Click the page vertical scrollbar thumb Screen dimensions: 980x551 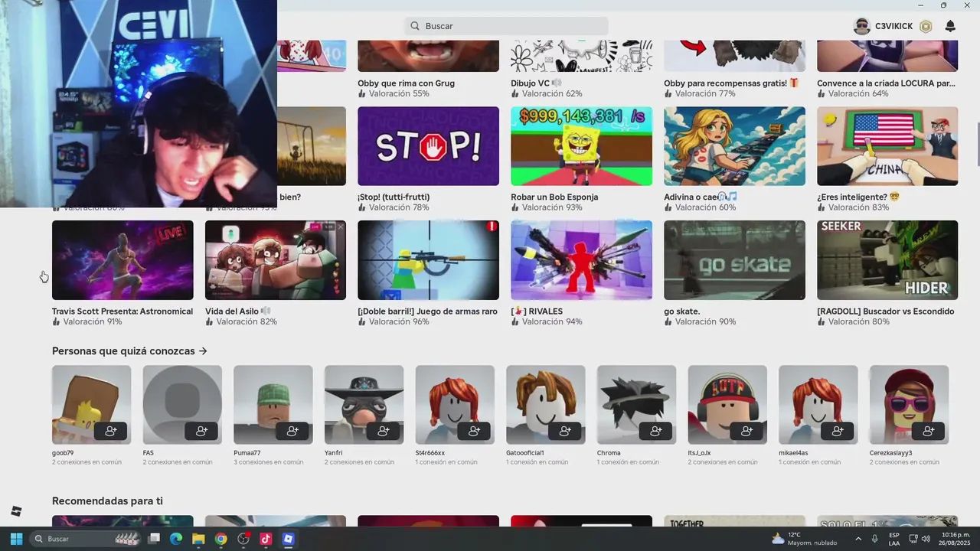click(978, 143)
